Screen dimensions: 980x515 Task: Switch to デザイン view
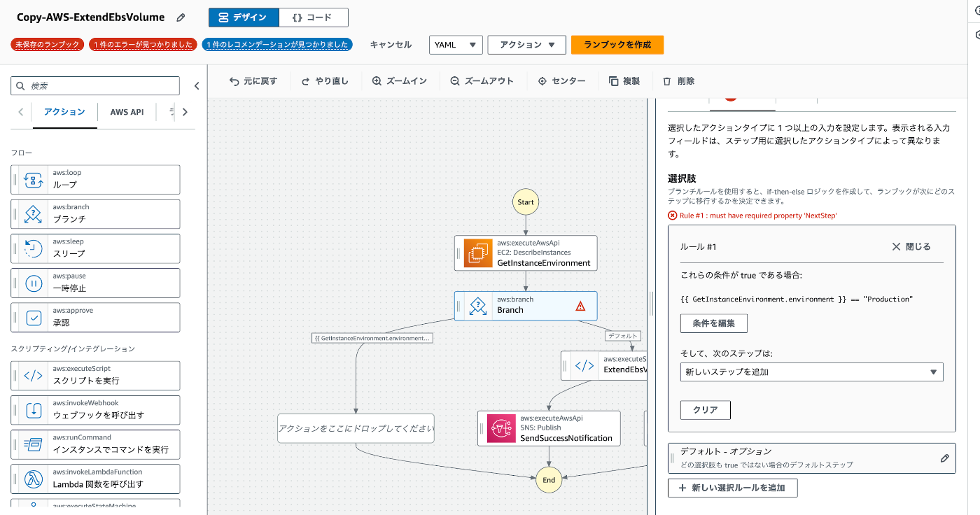[244, 17]
